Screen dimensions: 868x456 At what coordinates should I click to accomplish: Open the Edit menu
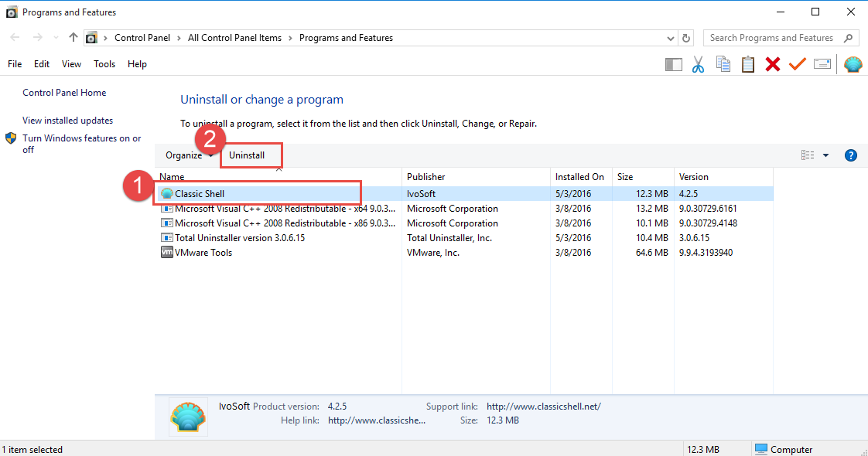click(42, 64)
